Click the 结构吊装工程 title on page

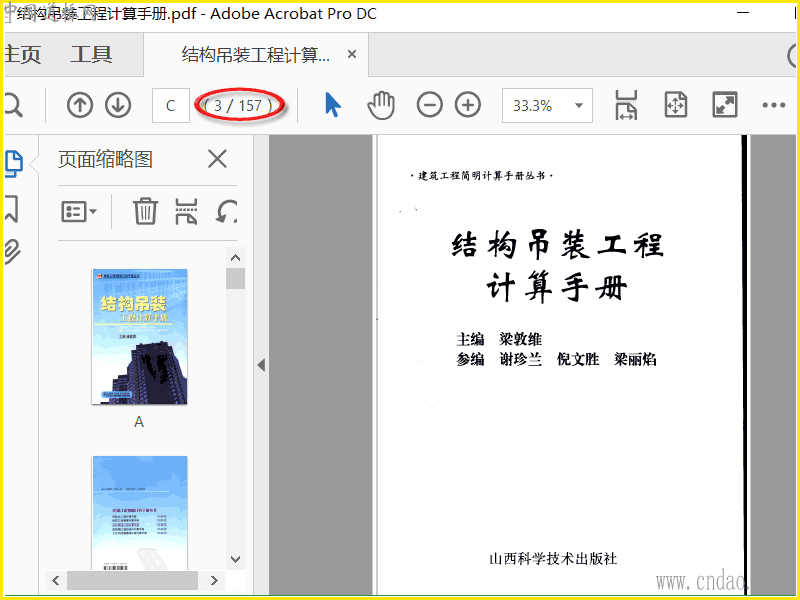click(557, 244)
